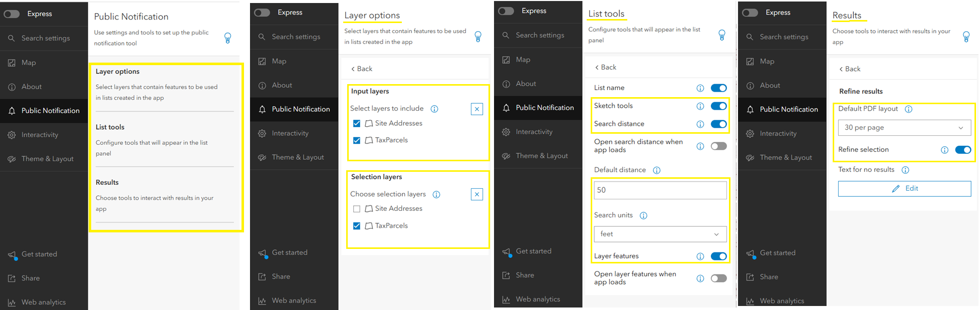Disable the Sketch tools toggle
980x310 pixels.
(718, 106)
